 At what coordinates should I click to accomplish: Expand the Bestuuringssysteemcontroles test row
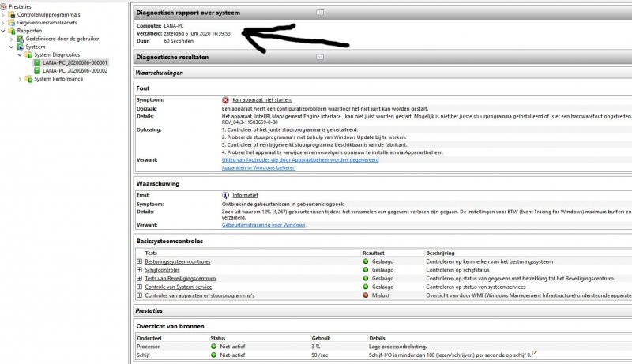coord(140,261)
